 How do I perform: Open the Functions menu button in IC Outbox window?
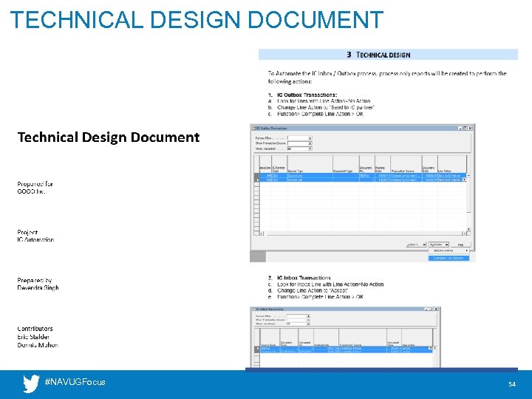click(x=438, y=245)
